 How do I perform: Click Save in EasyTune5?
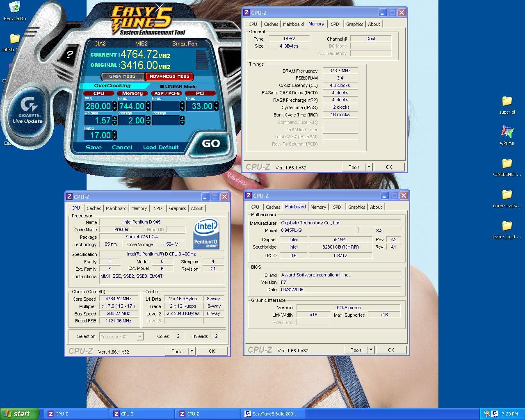click(x=94, y=147)
